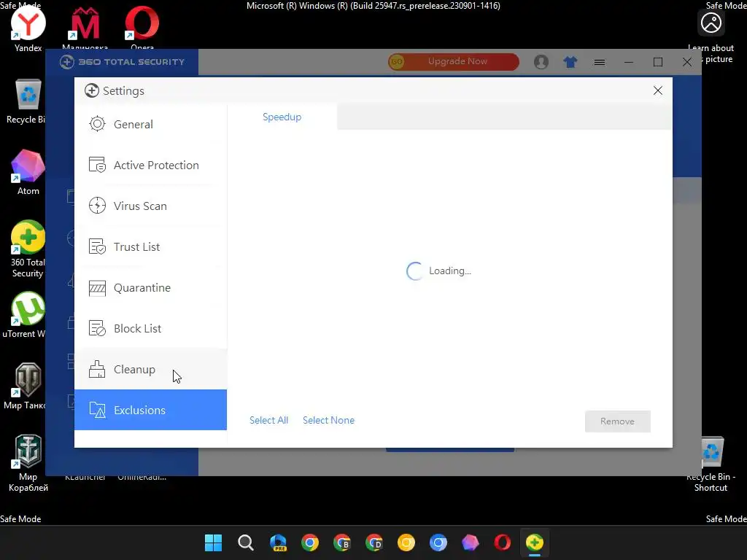Open Chrome Canary in the taskbar
The image size is (747, 560).
tap(406, 542)
